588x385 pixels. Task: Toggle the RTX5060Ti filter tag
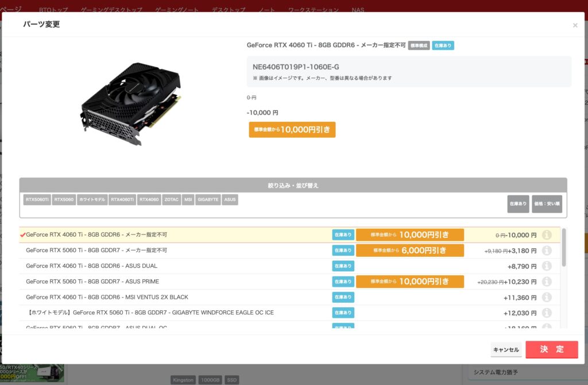pyautogui.click(x=37, y=200)
